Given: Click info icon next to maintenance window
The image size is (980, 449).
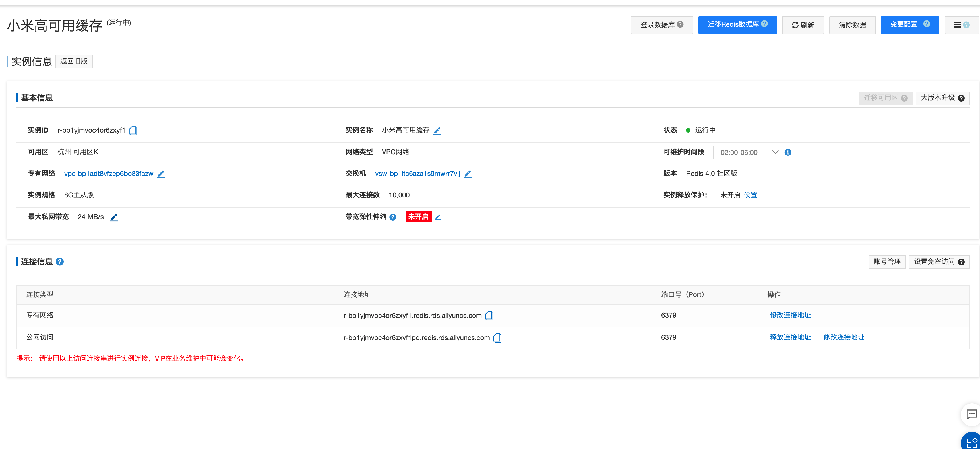Looking at the screenshot, I should click(788, 152).
